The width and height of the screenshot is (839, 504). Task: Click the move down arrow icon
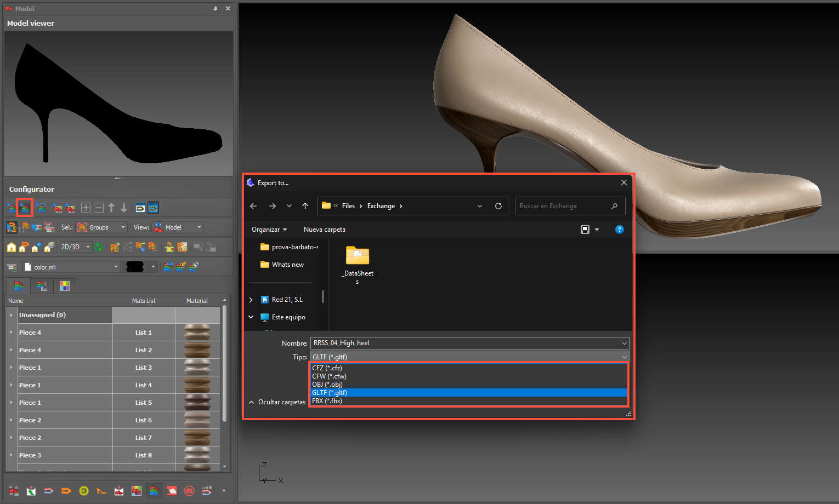click(x=124, y=208)
